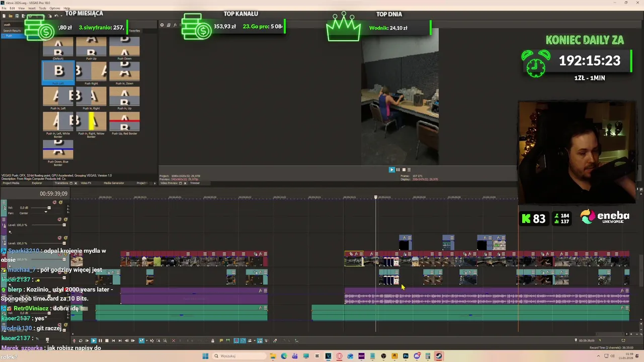Click the transport bar Pause button
This screenshot has width=644, height=362.
coord(100,340)
